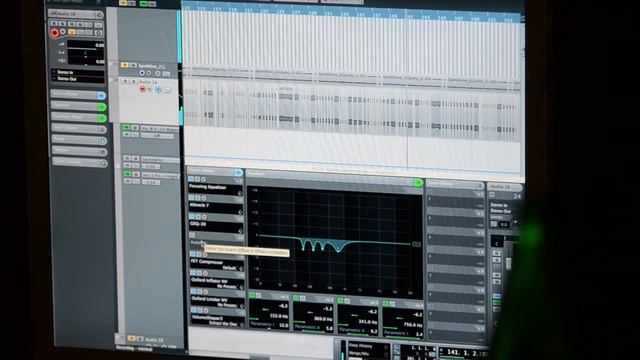Toggle power of Oxford Inflator insert

[x=193, y=273]
